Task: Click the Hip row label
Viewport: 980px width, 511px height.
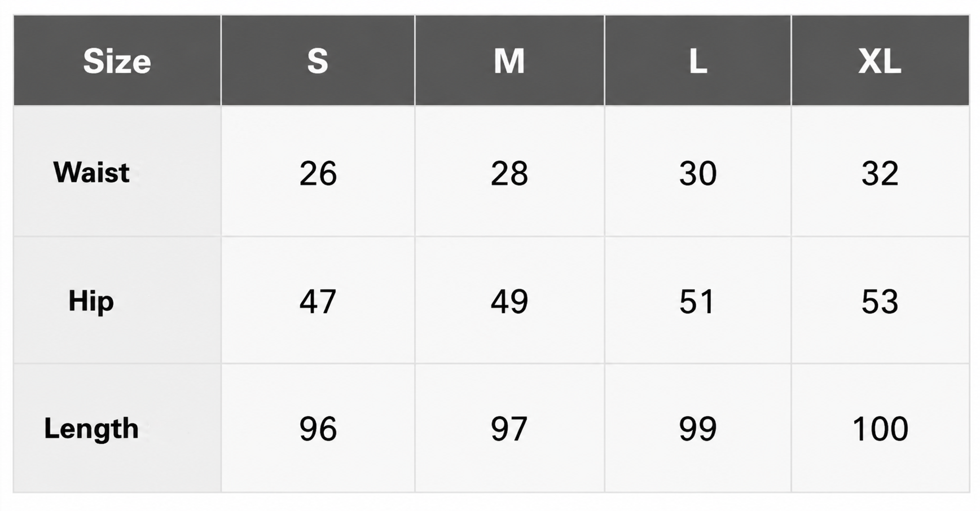Action: point(117,300)
